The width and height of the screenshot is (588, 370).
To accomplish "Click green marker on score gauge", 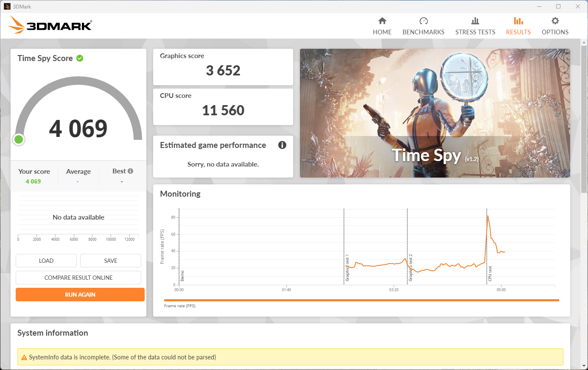I will point(19,139).
